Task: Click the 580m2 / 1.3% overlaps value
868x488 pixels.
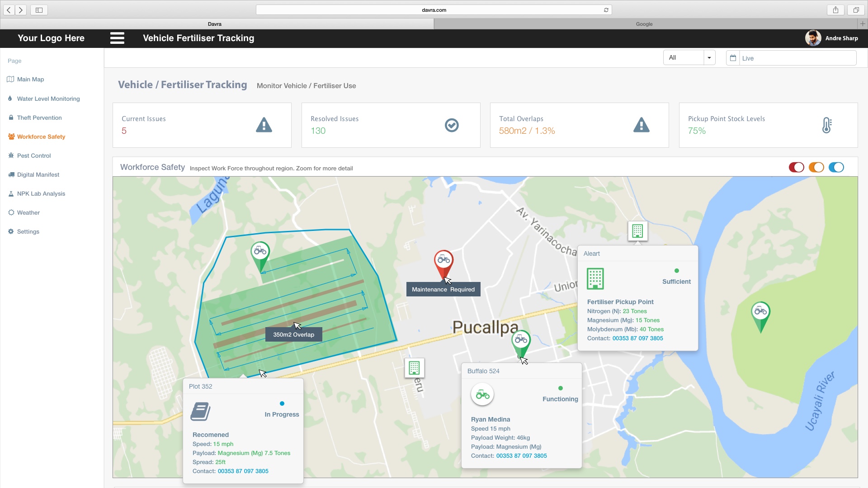Action: click(527, 131)
